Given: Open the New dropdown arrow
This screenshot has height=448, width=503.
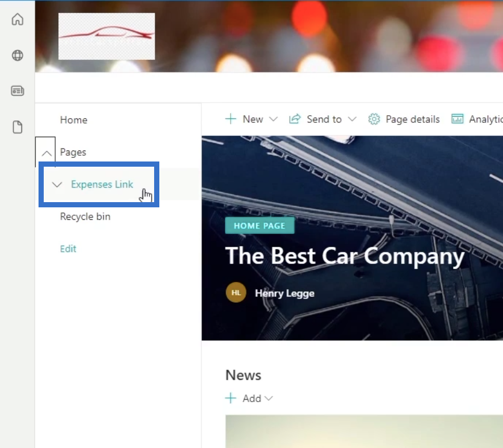Looking at the screenshot, I should [x=273, y=119].
